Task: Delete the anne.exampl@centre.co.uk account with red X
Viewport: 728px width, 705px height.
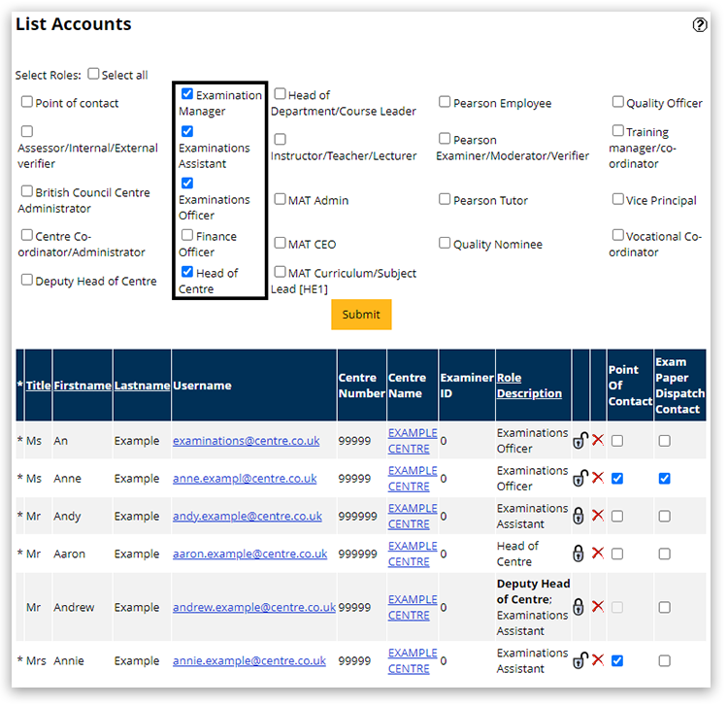Action: pyautogui.click(x=598, y=479)
